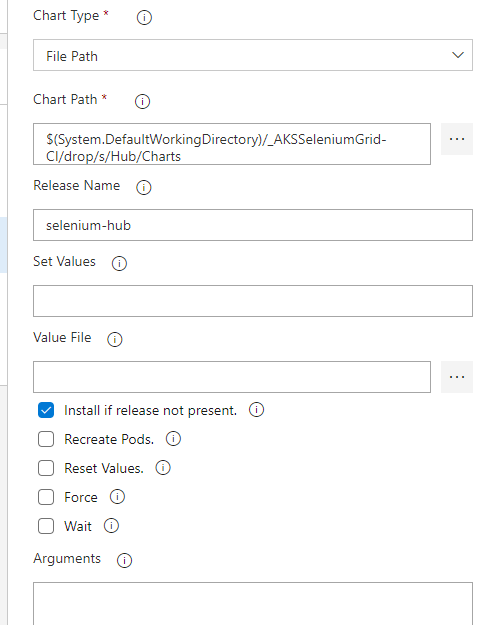This screenshot has height=625, width=493.
Task: Uncheck Install if release not present
Action: click(x=46, y=410)
